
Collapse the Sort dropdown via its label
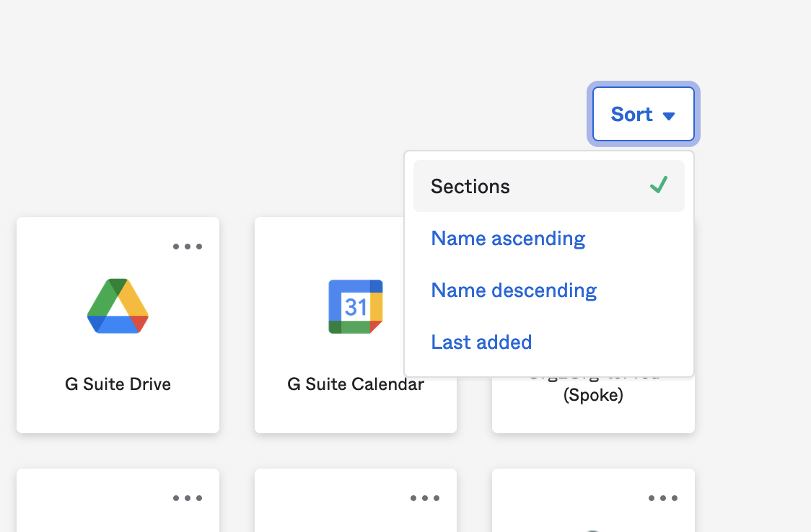coord(631,115)
